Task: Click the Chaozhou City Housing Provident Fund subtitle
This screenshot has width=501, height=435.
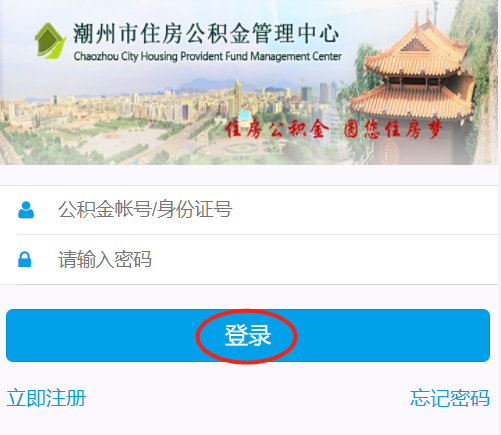Action: click(208, 56)
